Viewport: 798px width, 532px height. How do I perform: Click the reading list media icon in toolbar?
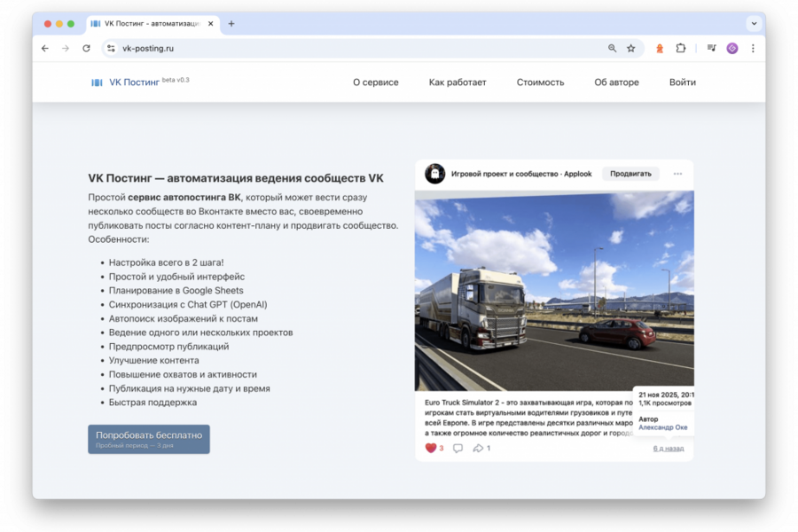(711, 49)
